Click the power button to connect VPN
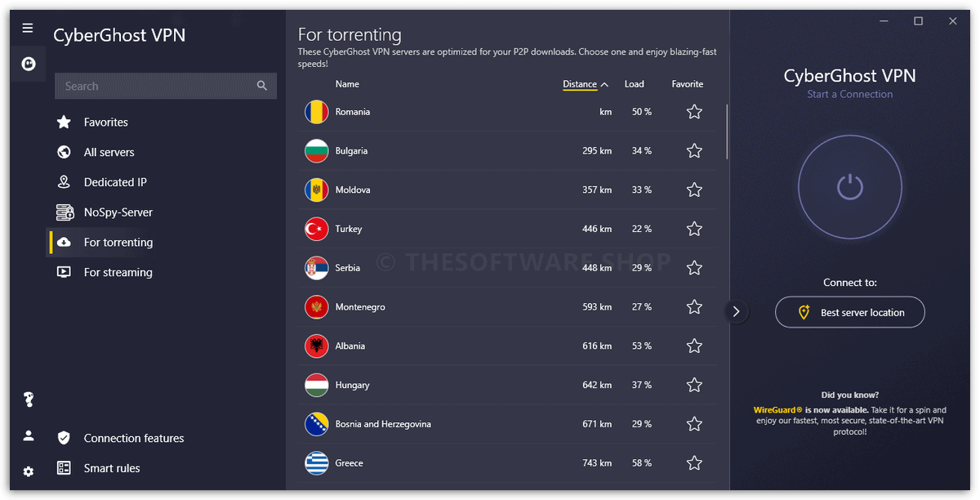 click(849, 186)
